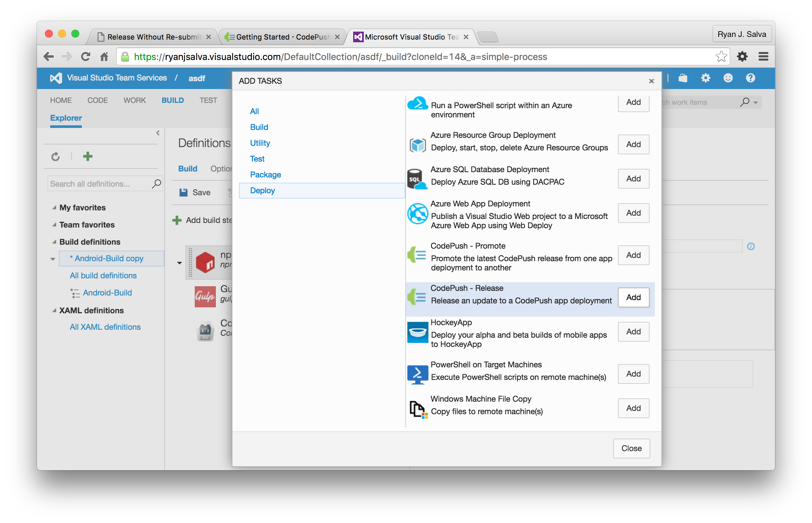This screenshot has height=523, width=812.
Task: Collapse the Build definitions tree section
Action: 54,242
